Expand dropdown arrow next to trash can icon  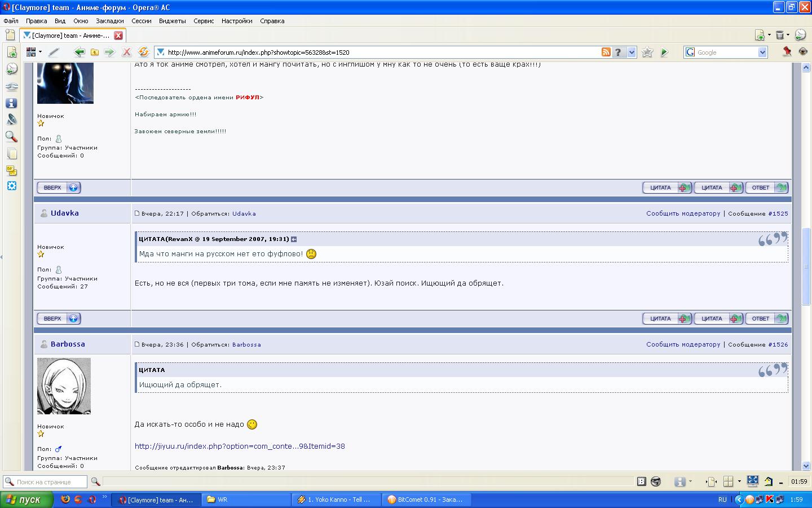[788, 35]
